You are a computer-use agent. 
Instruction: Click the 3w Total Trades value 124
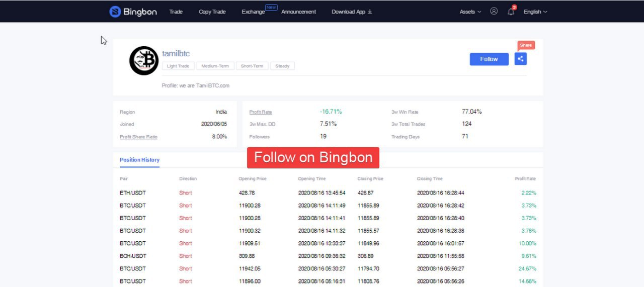[466, 124]
